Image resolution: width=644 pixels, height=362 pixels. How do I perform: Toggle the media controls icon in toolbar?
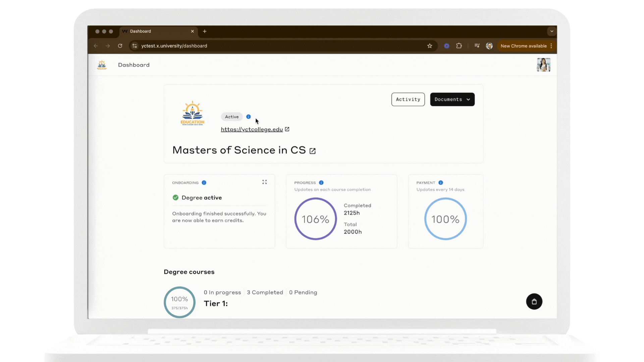click(x=477, y=46)
